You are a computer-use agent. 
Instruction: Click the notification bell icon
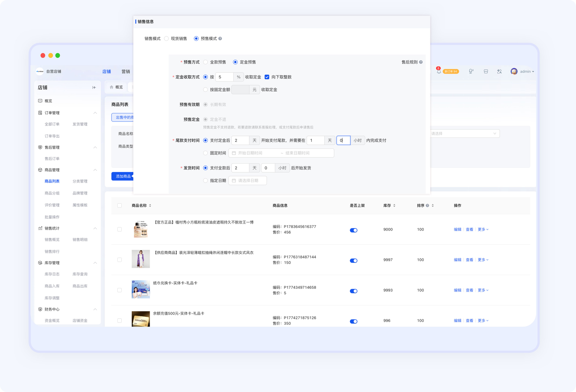point(438,72)
